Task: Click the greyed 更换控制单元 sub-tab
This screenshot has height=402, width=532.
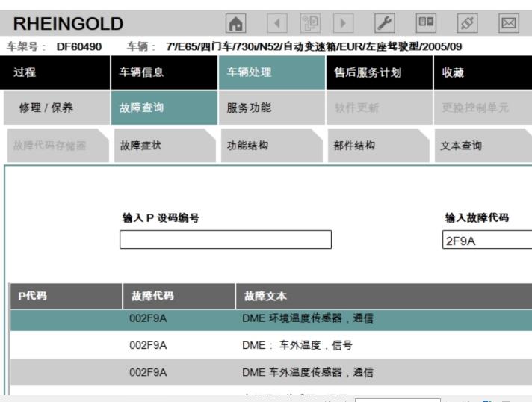Action: point(483,108)
